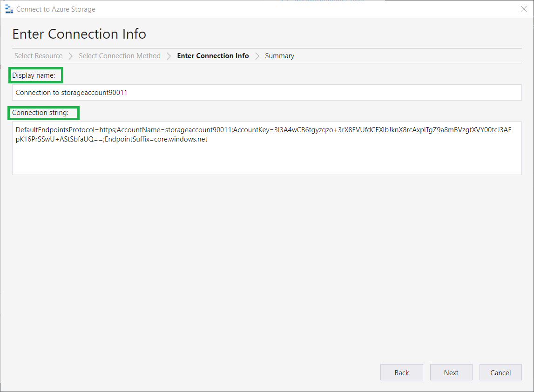Cancel the connection dialog

(500, 372)
